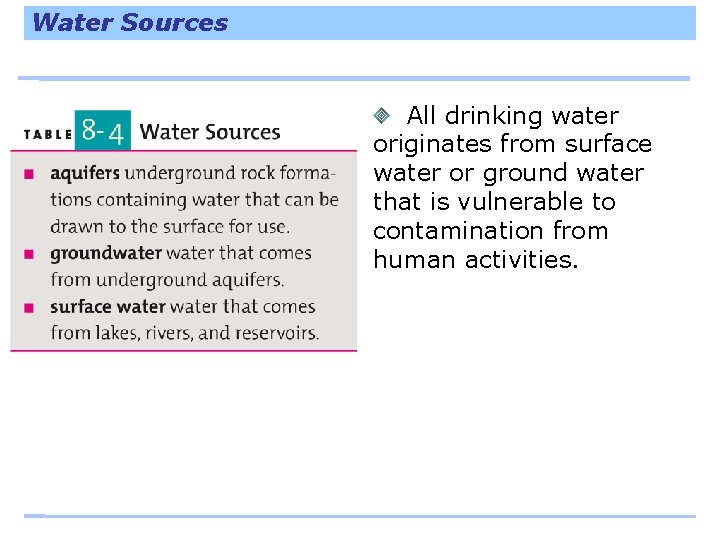This screenshot has width=720, height=540.
Task: Click the blue title banner bar
Action: click(360, 23)
